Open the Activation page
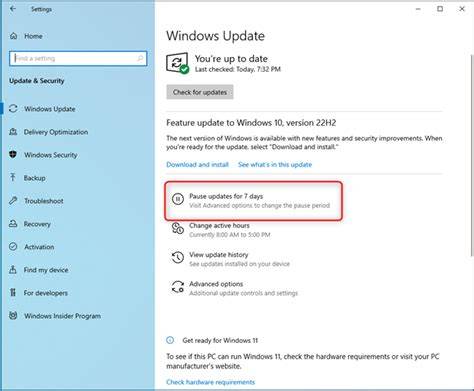Image resolution: width=474 pixels, height=391 pixels. click(39, 247)
